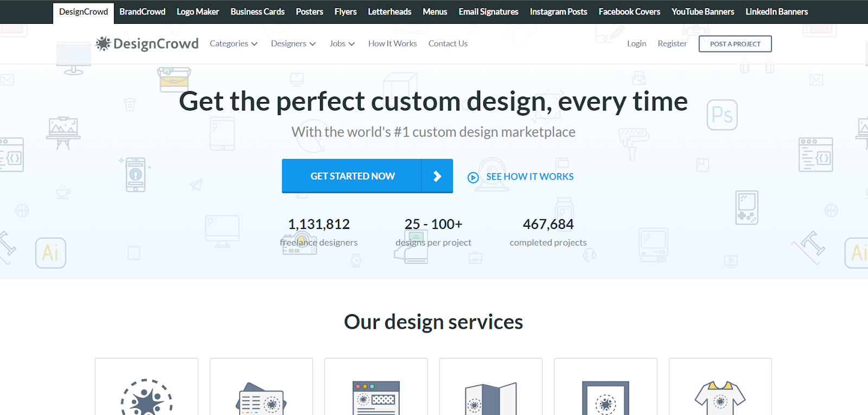Go to Business Cards in top bar
The image size is (868, 415).
pos(258,12)
